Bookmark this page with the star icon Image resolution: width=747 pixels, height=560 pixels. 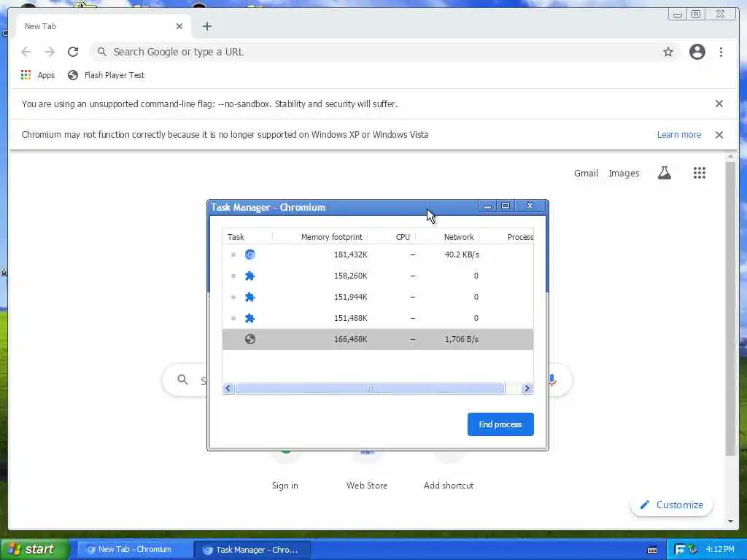[668, 52]
